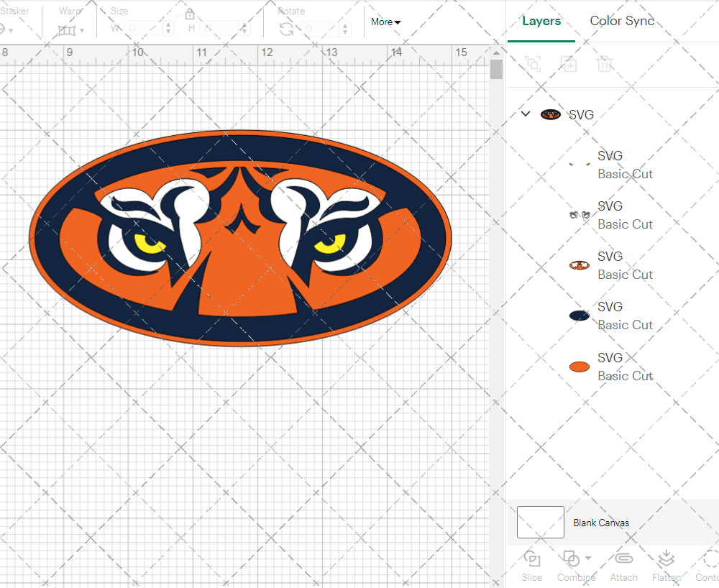Click the Delete layer trash icon
This screenshot has height=588, width=719.
pos(605,64)
